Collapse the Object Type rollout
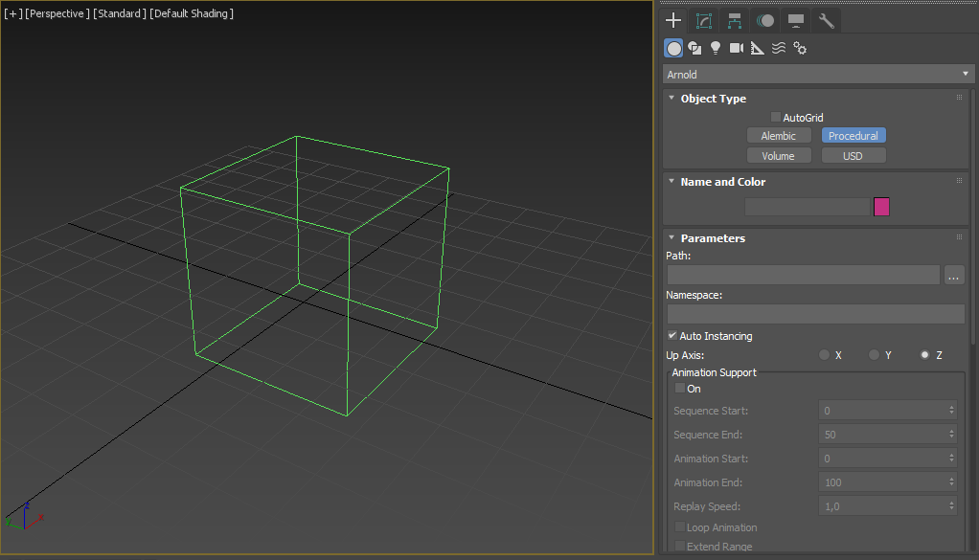Viewport: 979px width, 560px height. point(672,98)
